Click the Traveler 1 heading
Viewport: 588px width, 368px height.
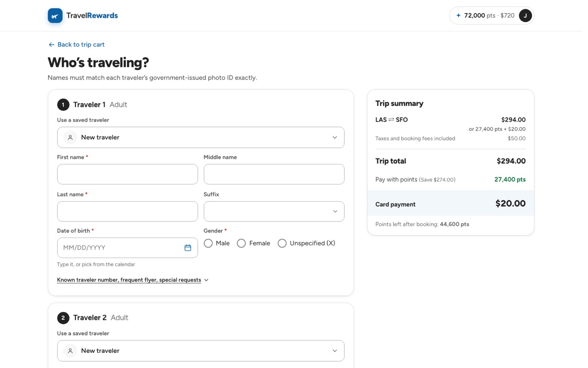point(89,105)
